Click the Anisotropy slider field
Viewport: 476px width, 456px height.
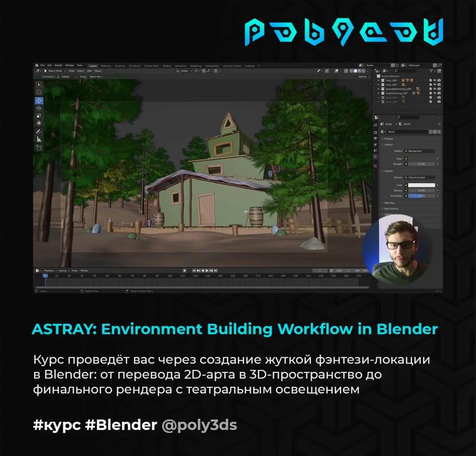pyautogui.click(x=422, y=196)
